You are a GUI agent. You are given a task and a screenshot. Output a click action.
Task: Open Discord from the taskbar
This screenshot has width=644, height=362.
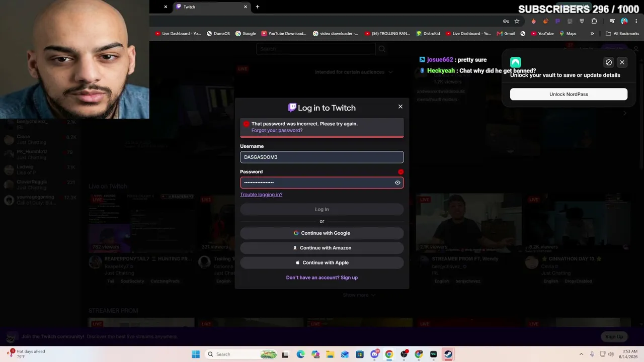[x=374, y=354]
